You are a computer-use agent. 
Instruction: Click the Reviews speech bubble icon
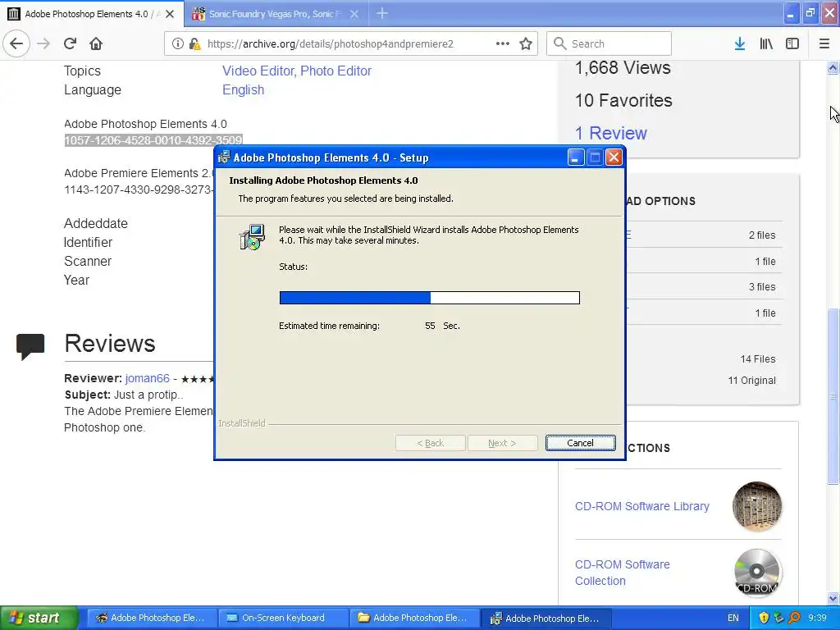30,346
